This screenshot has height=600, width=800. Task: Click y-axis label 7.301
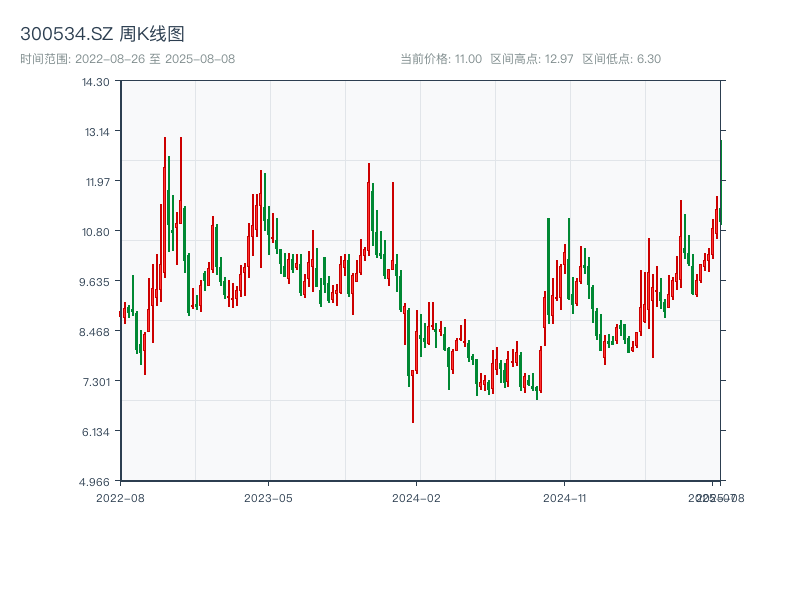[96, 382]
